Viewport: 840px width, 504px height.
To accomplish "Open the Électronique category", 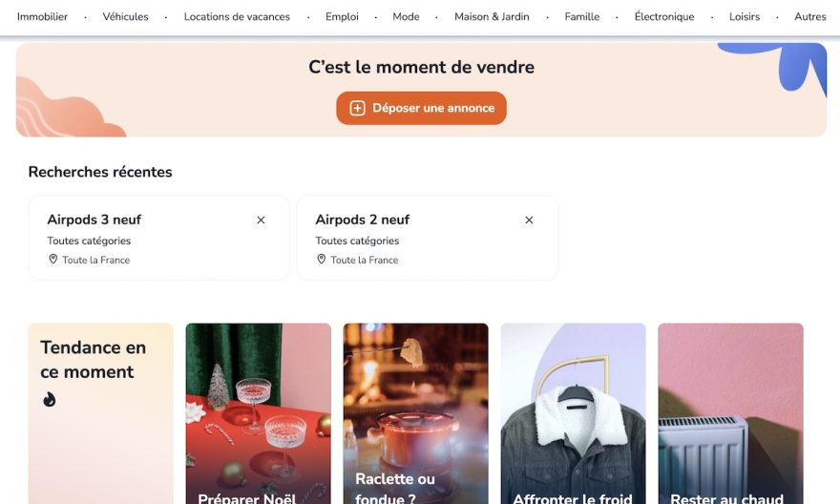I will click(664, 16).
